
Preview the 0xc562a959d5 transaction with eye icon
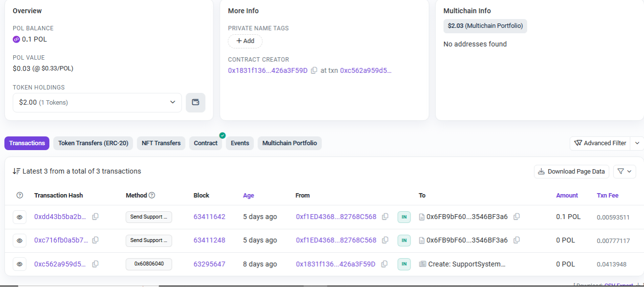(20, 264)
